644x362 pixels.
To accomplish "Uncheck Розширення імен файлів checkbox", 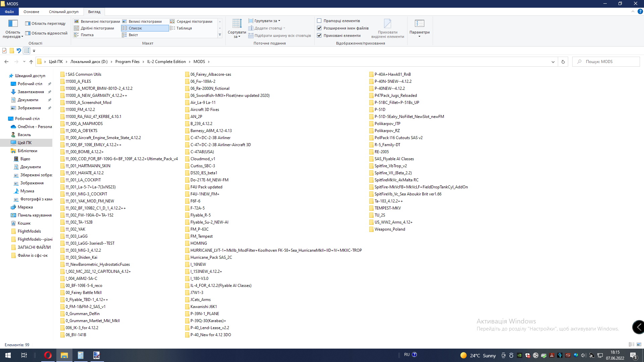I will 319,28.
